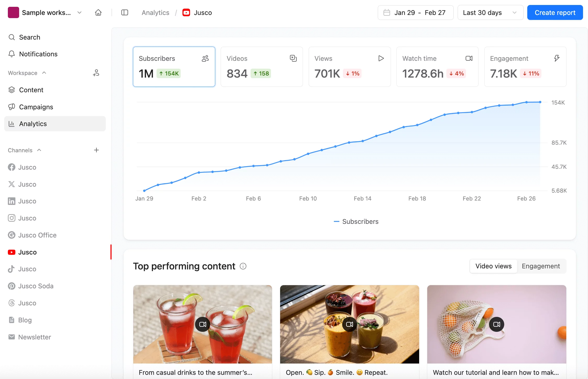Screen dimensions: 588x379
Task: Select the Watch time metric card
Action: coord(437,67)
